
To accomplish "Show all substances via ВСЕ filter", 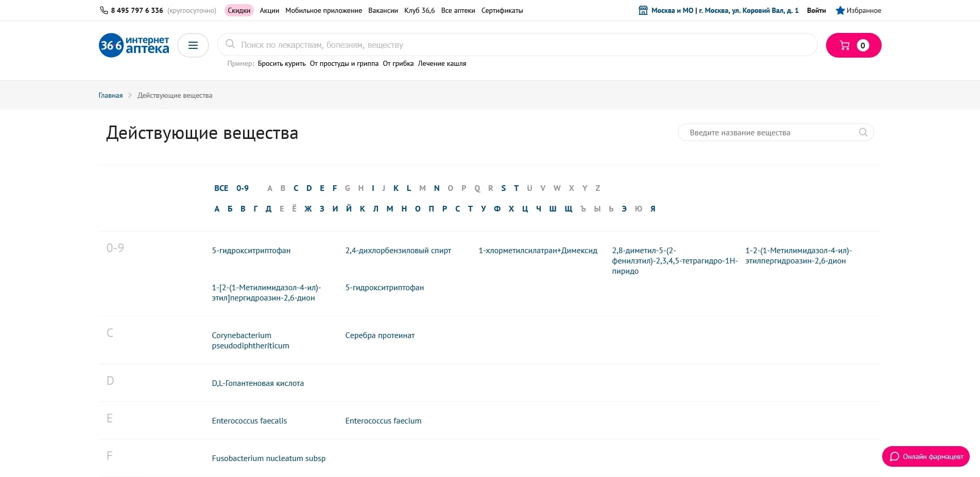I will tap(221, 188).
